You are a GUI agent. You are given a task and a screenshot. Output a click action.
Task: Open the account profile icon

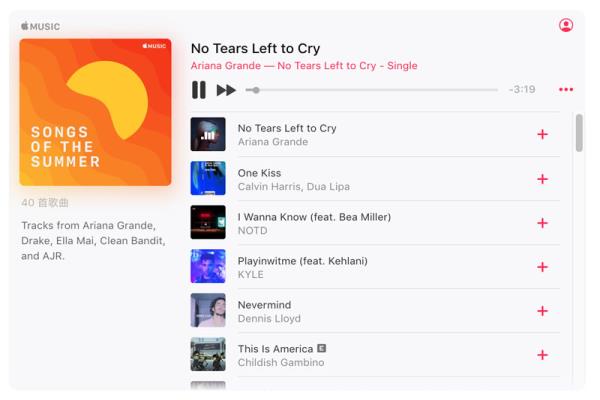[566, 25]
